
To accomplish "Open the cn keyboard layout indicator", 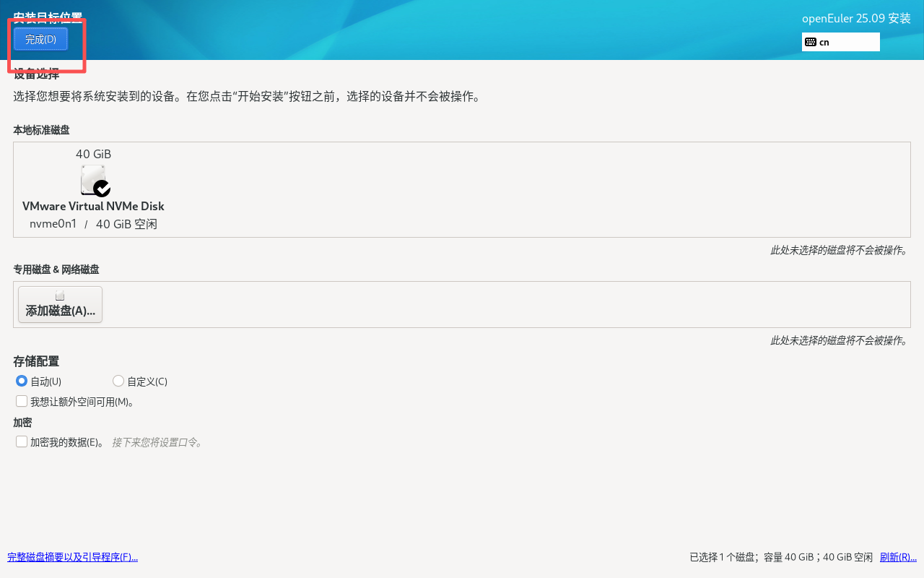I will click(x=841, y=42).
